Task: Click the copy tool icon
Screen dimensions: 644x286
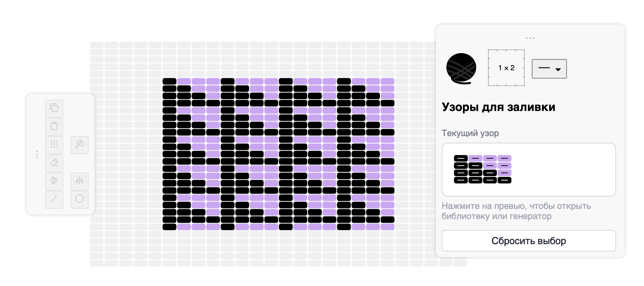Action: click(54, 108)
